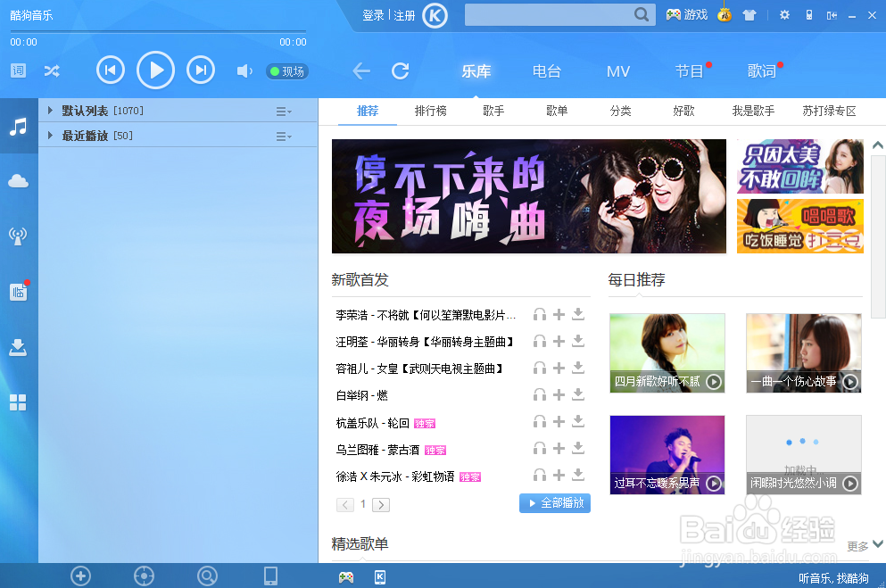Image resolution: width=886 pixels, height=588 pixels.
Task: Open local music sidebar icon
Action: pyautogui.click(x=18, y=126)
